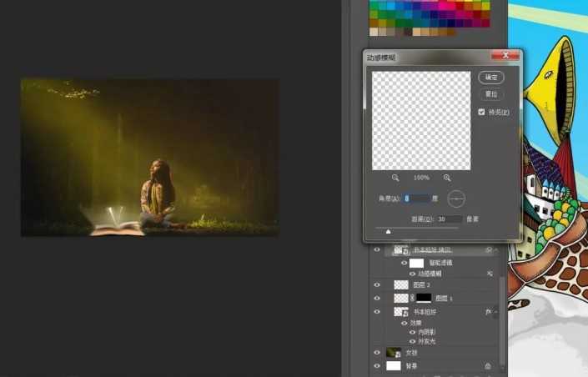Zoom out the Motion Blur preview
Image resolution: width=588 pixels, height=377 pixels.
(x=395, y=178)
